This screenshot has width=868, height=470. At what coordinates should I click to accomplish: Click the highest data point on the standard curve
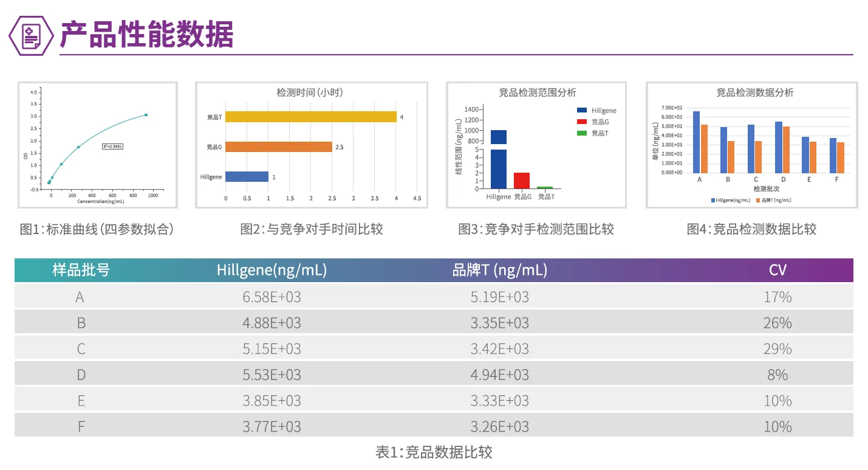click(146, 115)
